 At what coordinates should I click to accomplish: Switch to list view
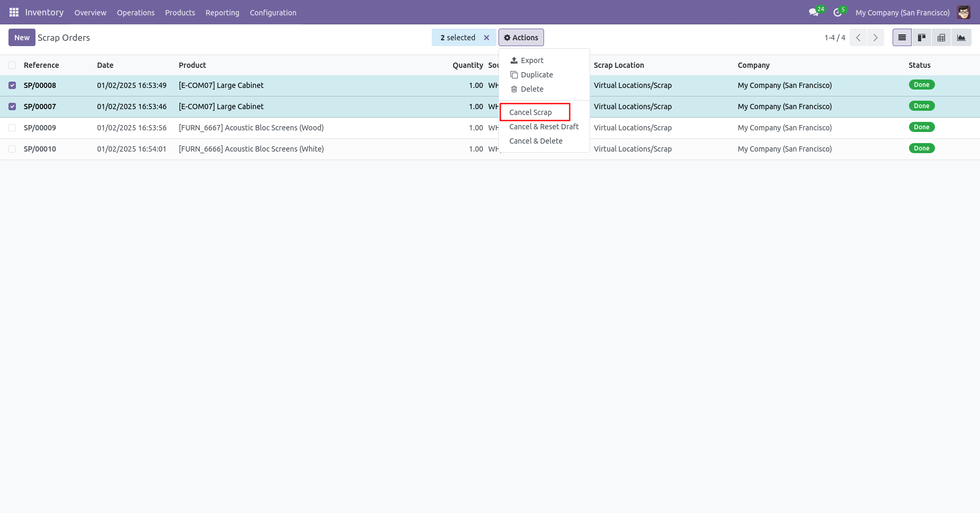[x=902, y=38]
